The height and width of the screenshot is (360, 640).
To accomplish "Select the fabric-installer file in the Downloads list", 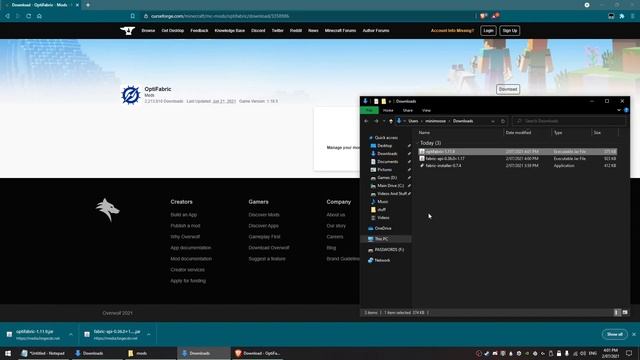I will pyautogui.click(x=518, y=166).
